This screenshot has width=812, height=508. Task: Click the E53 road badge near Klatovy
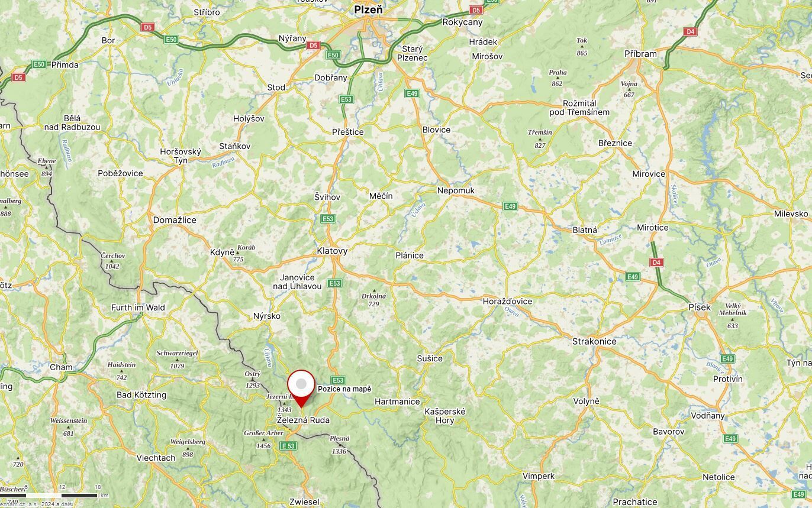click(x=328, y=219)
